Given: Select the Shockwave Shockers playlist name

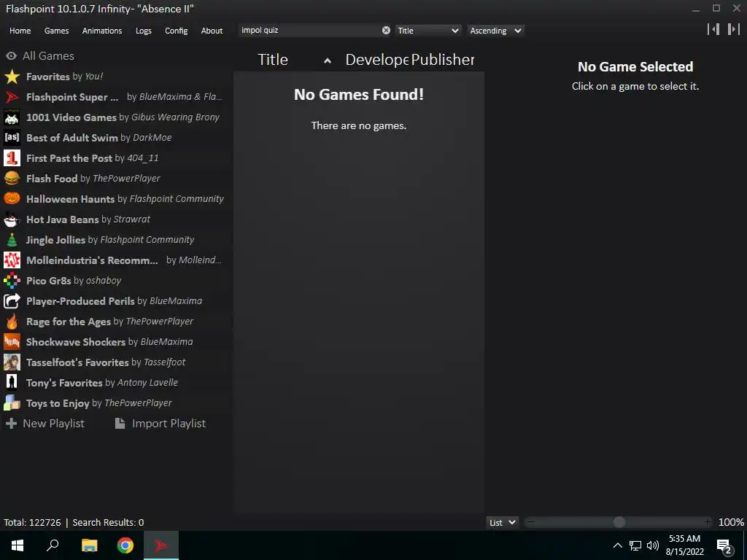Looking at the screenshot, I should coord(76,342).
